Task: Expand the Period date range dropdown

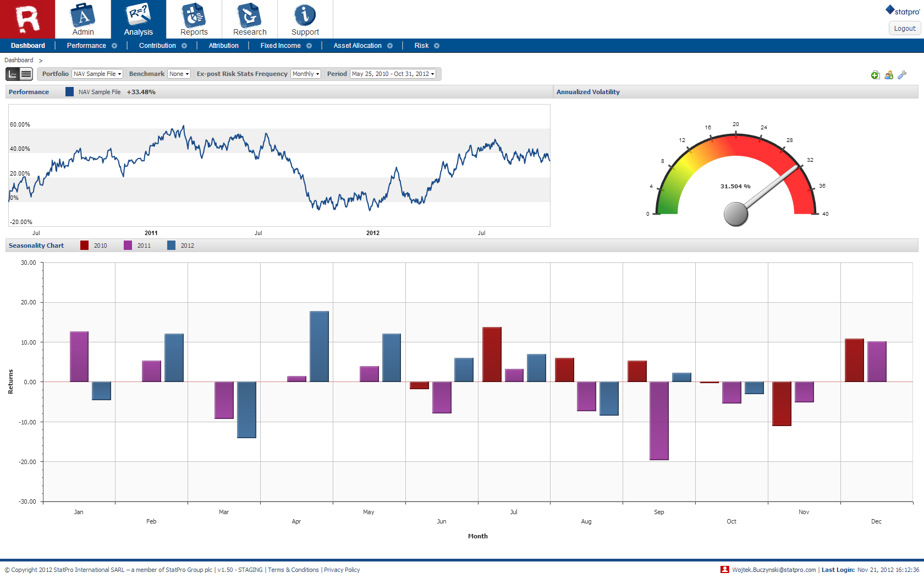Action: click(x=393, y=74)
